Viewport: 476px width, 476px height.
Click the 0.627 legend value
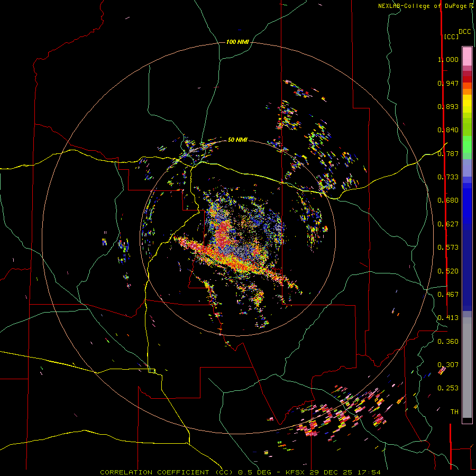(x=448, y=224)
